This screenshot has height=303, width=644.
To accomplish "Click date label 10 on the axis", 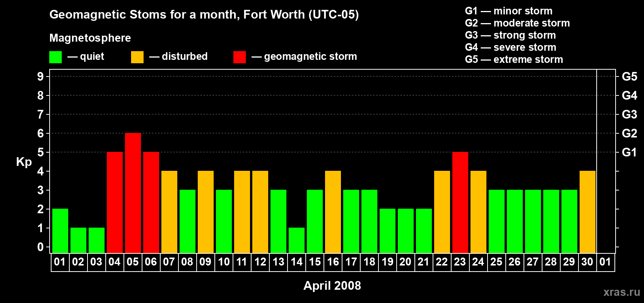I will pyautogui.click(x=224, y=262).
